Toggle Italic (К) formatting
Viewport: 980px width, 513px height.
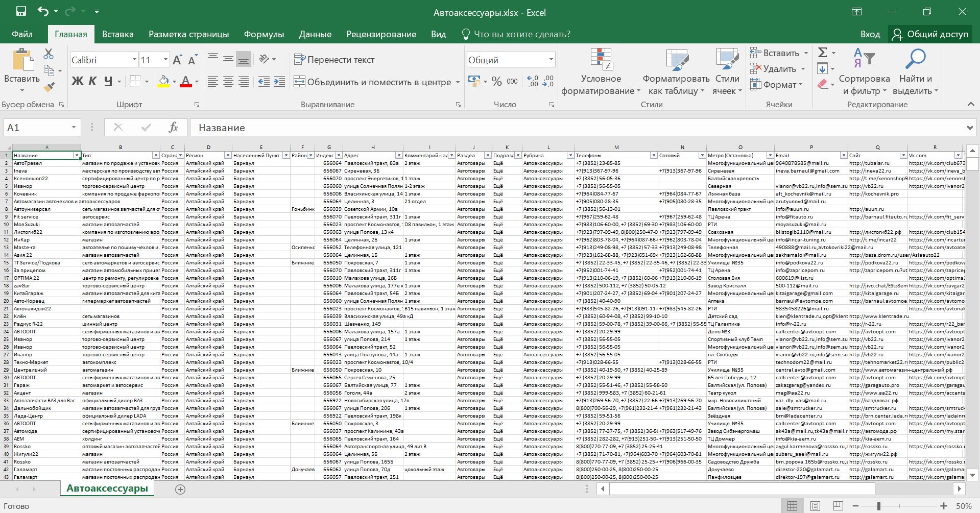92,81
